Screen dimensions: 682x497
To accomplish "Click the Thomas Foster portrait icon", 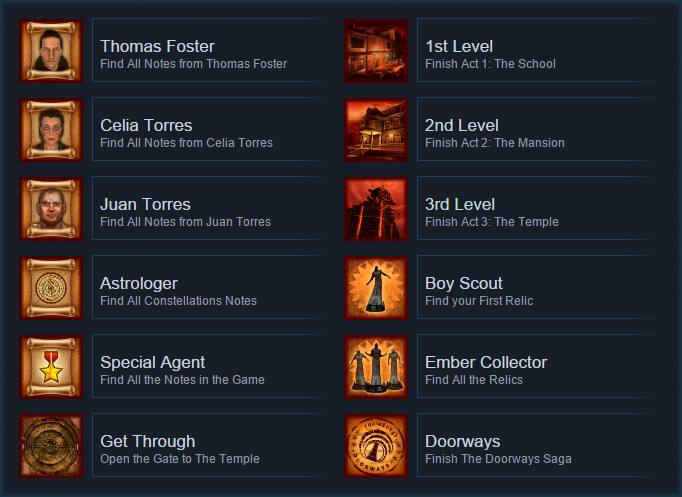I will (51, 51).
